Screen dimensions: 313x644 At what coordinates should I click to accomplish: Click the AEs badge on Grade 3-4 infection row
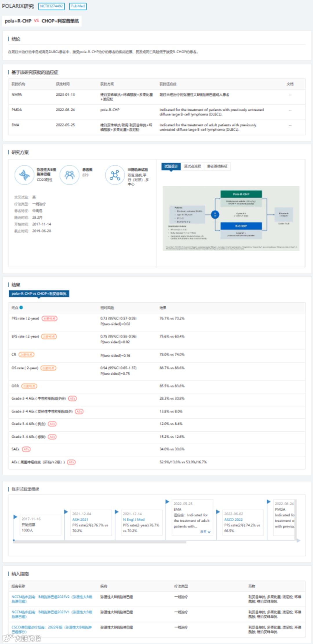(x=52, y=436)
